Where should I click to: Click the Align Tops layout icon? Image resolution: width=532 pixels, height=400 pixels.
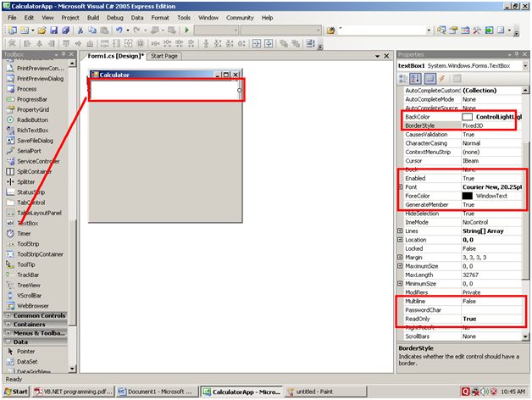(66, 43)
